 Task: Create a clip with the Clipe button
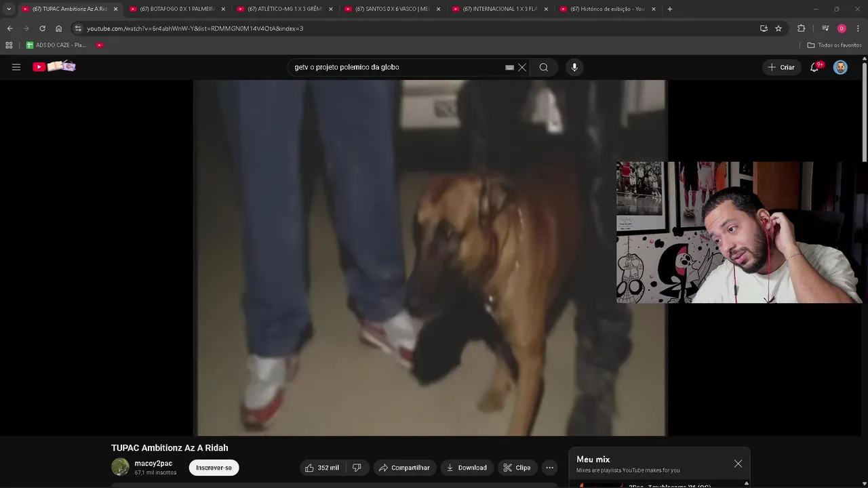[517, 468]
